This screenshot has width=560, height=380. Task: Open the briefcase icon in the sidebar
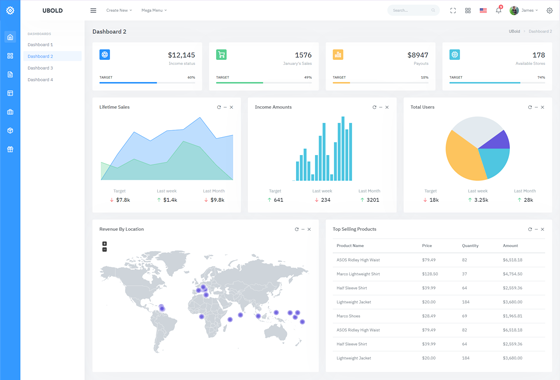click(10, 112)
